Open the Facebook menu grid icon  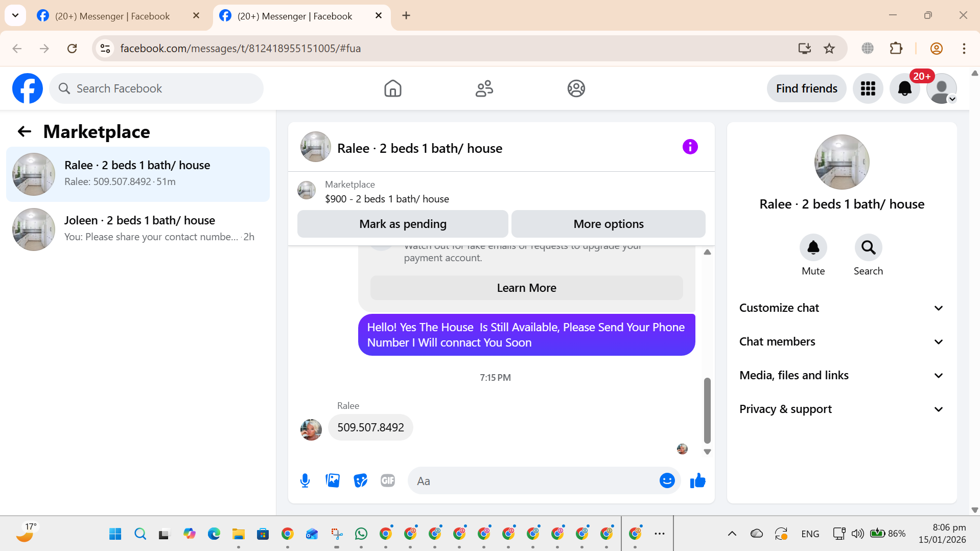click(868, 88)
